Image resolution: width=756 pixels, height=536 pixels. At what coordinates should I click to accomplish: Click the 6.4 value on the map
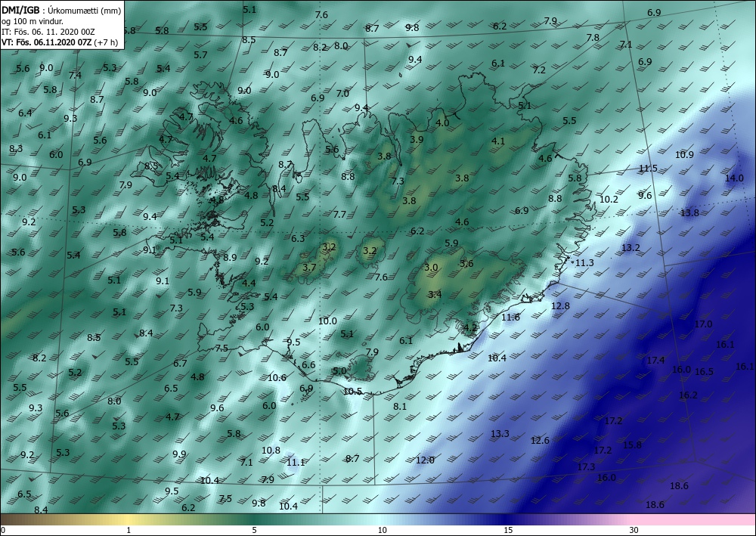(25, 113)
